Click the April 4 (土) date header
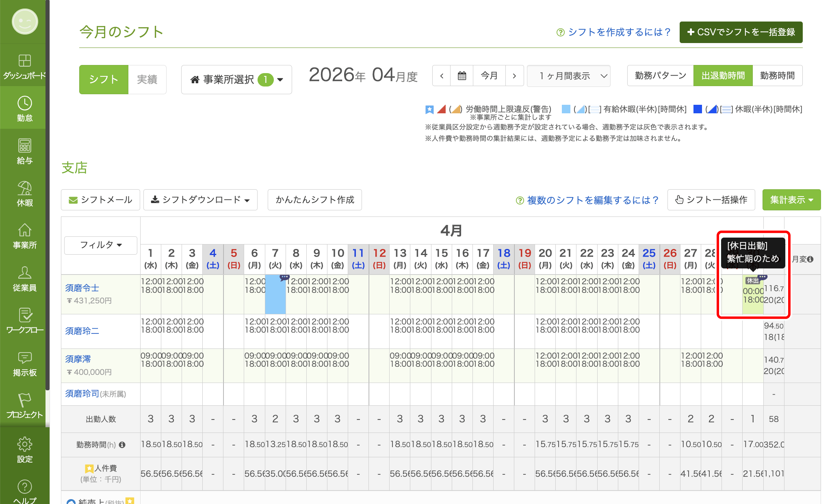Image resolution: width=832 pixels, height=504 pixels. coord(213,259)
